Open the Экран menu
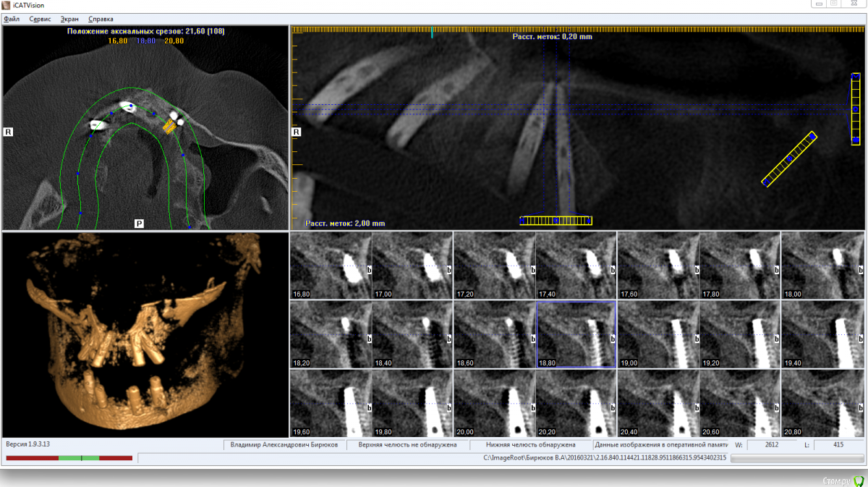This screenshot has width=868, height=487. point(69,19)
